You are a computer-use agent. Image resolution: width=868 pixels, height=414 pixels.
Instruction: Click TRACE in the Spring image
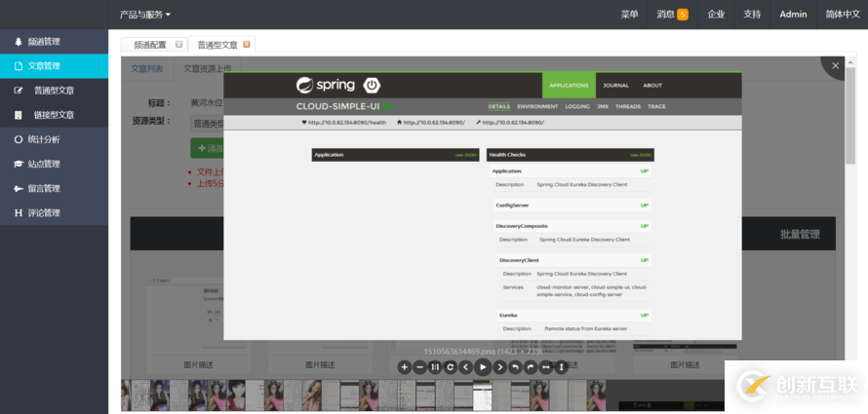coord(656,106)
